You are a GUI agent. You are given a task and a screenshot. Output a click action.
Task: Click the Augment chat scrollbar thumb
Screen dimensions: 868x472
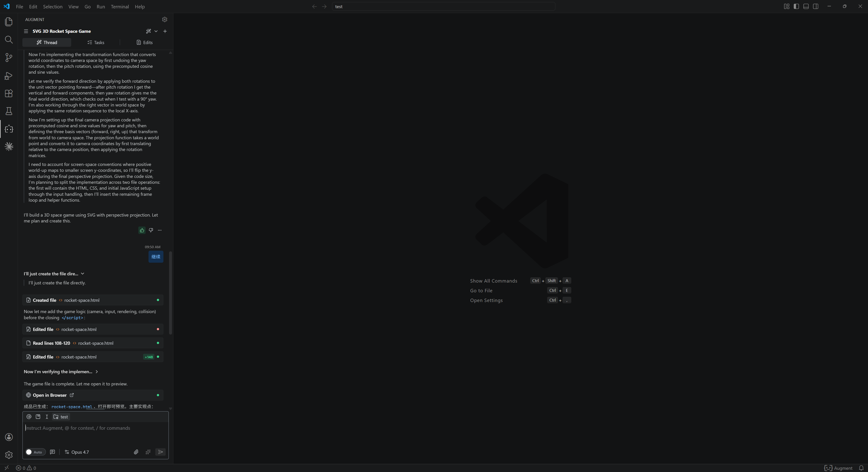click(x=170, y=293)
